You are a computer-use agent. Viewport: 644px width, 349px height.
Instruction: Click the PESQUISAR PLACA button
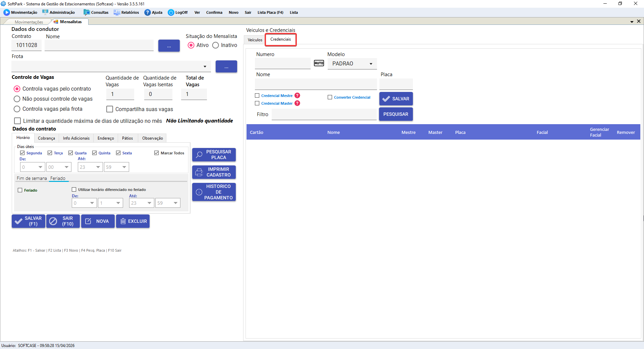pyautogui.click(x=214, y=155)
